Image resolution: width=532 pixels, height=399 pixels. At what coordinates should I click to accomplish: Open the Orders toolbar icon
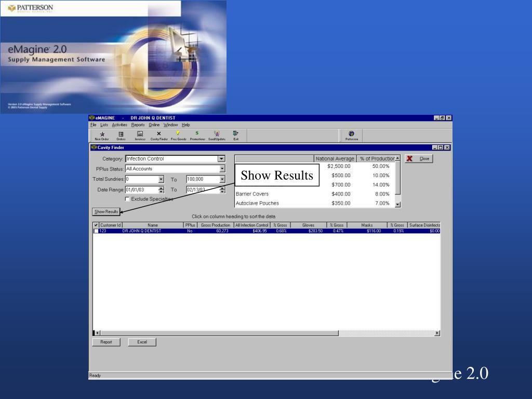pyautogui.click(x=121, y=136)
